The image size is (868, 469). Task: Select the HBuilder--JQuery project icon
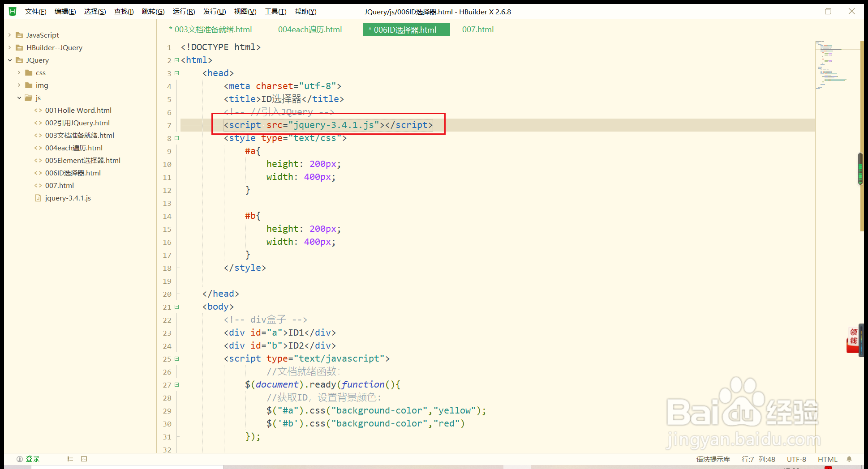[19, 47]
